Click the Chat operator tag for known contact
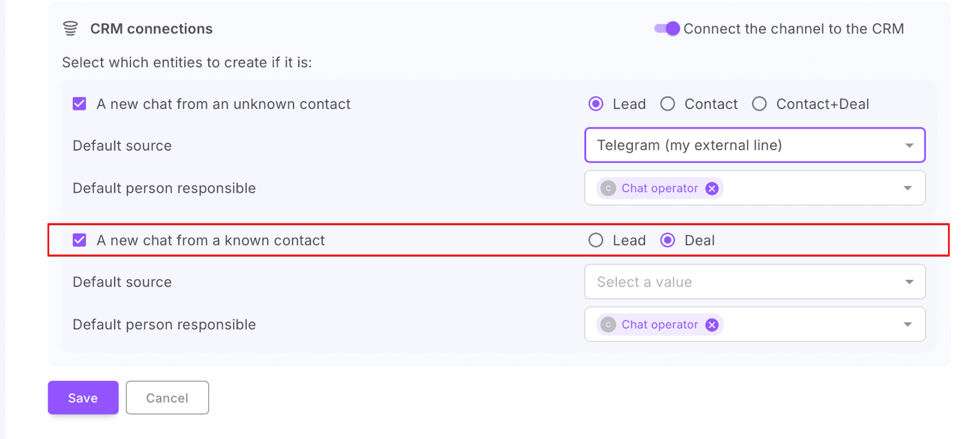The height and width of the screenshot is (439, 980). (660, 325)
